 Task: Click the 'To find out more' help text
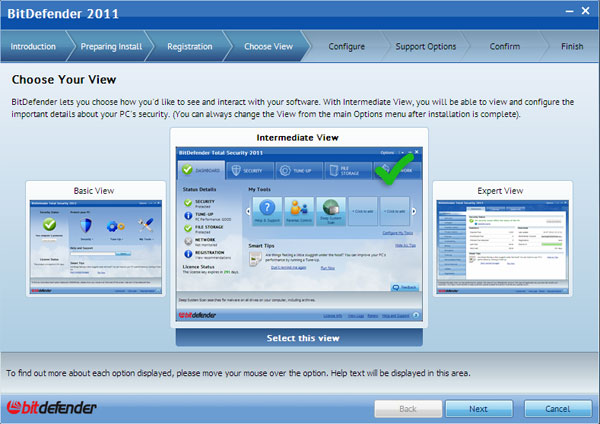pyautogui.click(x=238, y=373)
